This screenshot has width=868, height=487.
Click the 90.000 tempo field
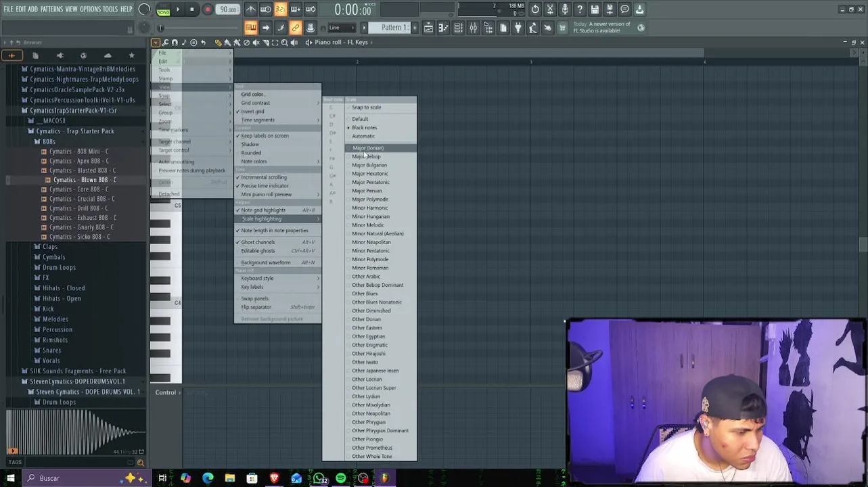[229, 9]
